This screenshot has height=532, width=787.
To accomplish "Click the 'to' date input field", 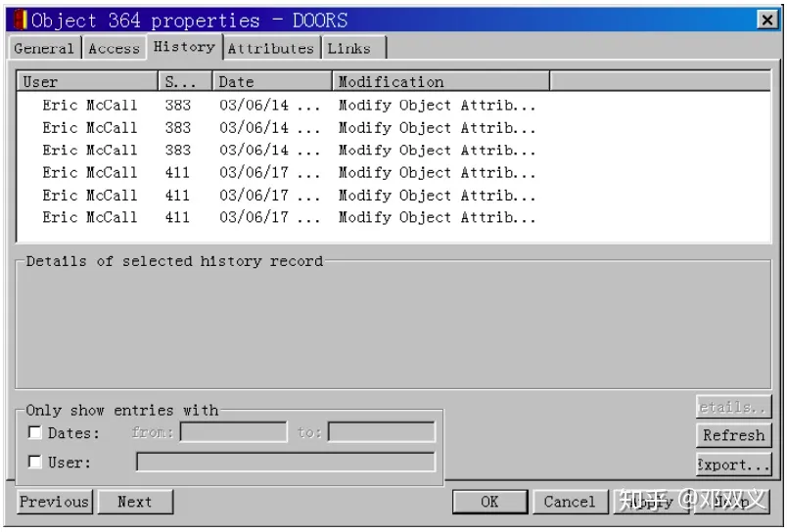I will [x=382, y=432].
